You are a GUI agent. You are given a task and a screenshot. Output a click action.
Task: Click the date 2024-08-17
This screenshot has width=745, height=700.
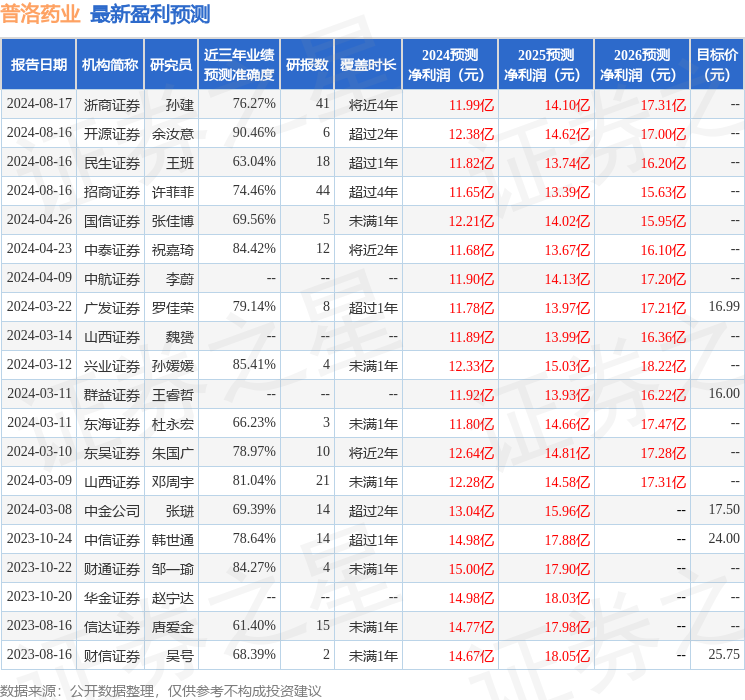click(x=39, y=103)
